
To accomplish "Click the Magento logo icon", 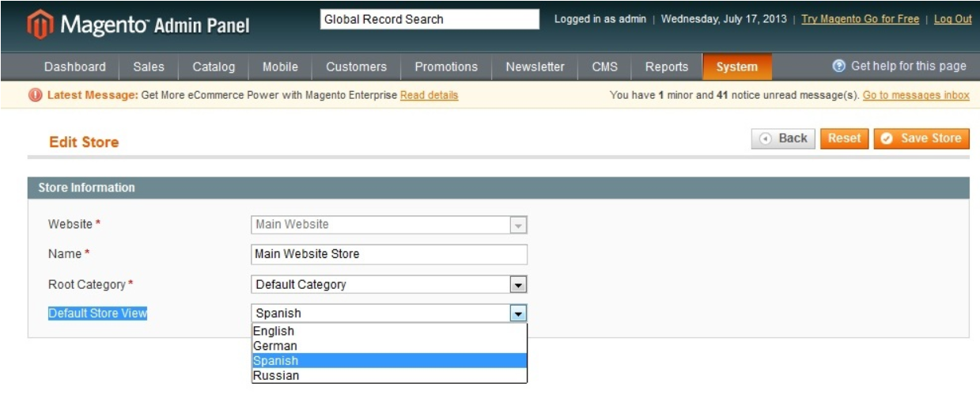I will click(40, 25).
